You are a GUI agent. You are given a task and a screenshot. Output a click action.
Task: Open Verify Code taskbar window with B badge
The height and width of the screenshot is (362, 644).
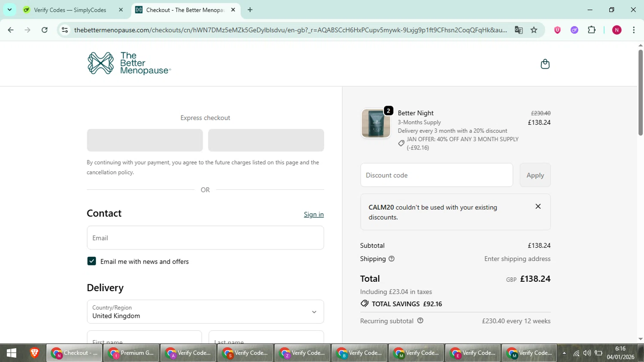[x=359, y=353]
